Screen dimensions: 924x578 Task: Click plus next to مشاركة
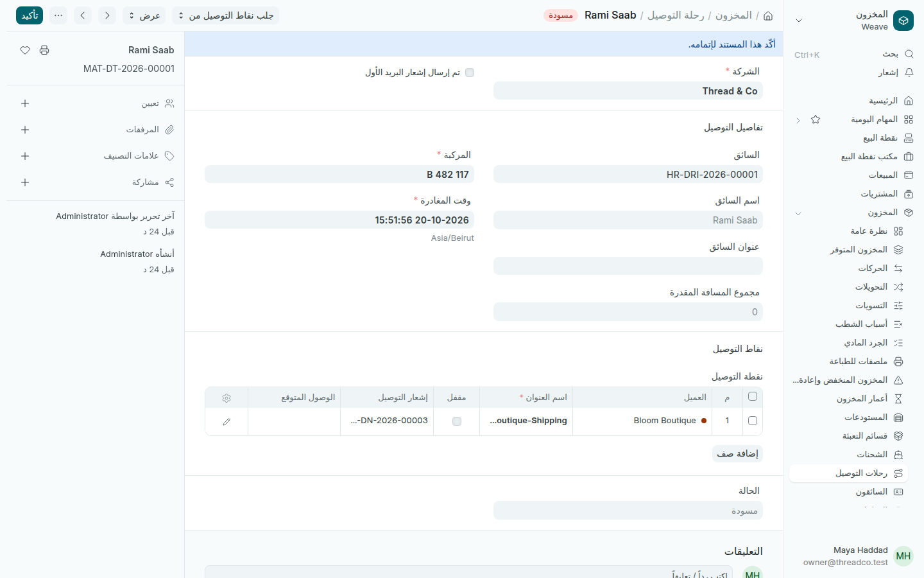click(x=25, y=182)
